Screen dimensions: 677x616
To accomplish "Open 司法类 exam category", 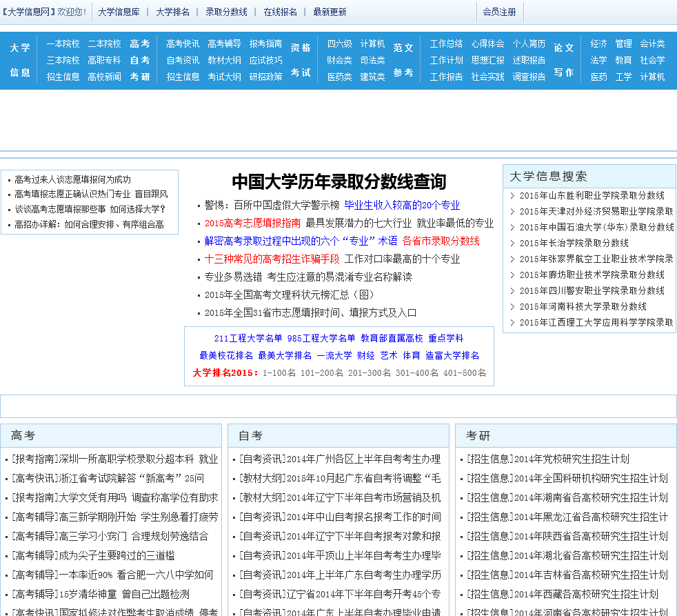I will [x=372, y=60].
